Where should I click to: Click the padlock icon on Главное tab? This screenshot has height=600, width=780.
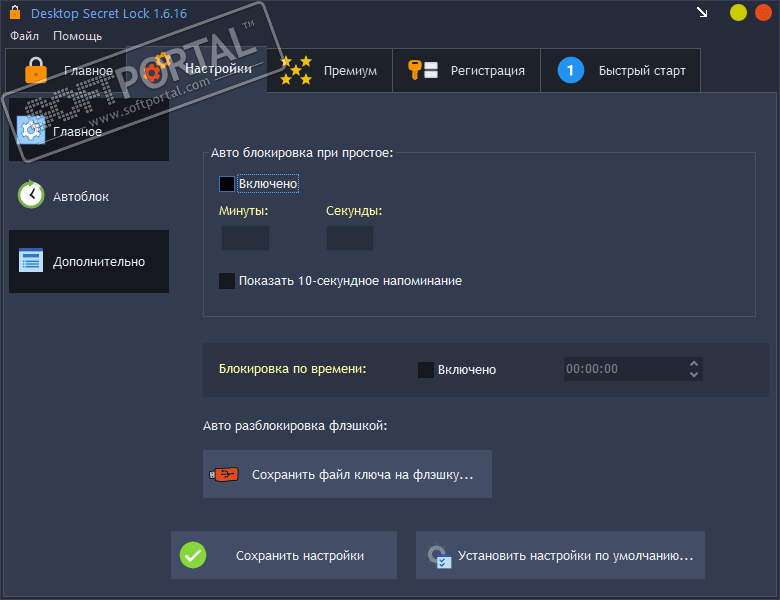[36, 70]
